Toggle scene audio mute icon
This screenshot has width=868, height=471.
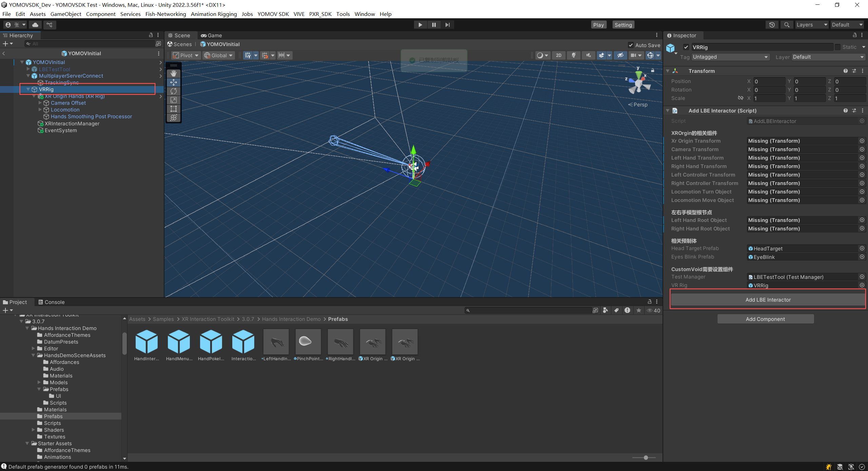pos(589,55)
